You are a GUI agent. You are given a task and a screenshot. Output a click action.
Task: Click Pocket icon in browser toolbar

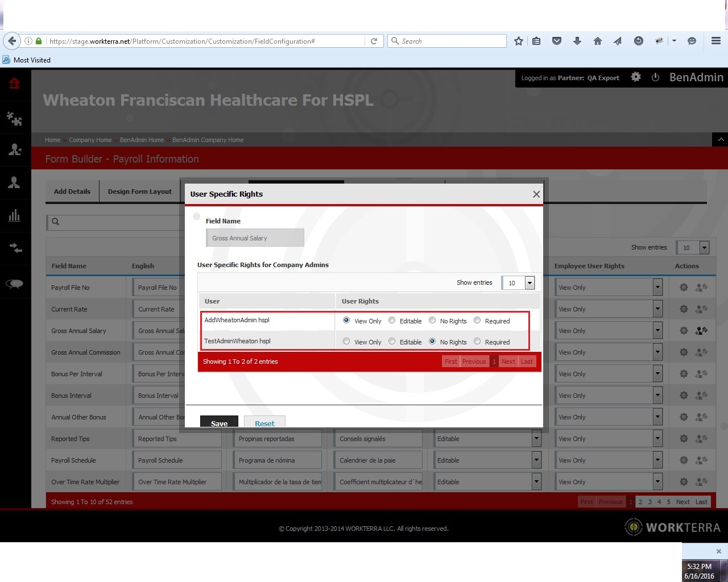557,41
